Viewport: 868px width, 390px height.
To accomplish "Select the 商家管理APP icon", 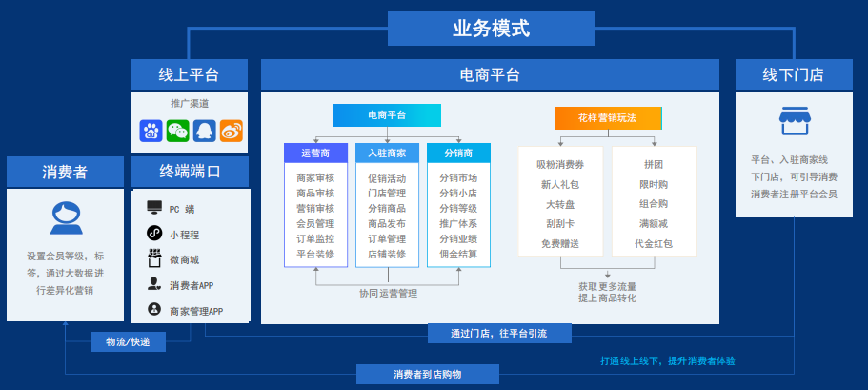I will point(154,310).
